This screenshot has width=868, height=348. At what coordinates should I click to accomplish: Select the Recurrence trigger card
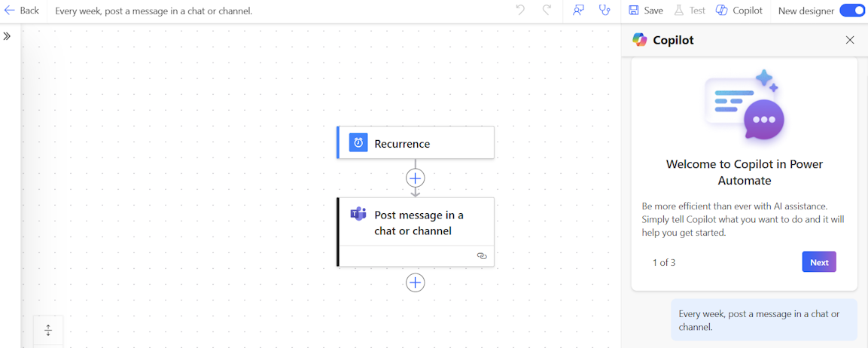(415, 143)
